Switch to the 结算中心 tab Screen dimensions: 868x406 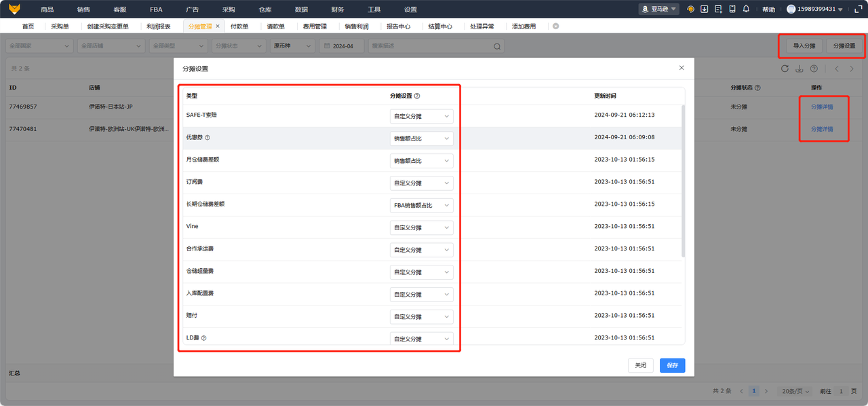pyautogui.click(x=441, y=26)
